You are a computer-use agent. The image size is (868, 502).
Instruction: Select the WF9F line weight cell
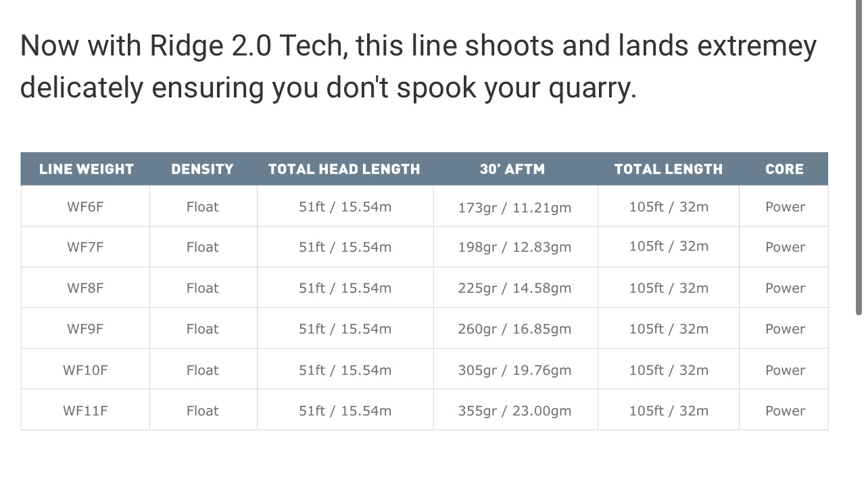point(85,329)
